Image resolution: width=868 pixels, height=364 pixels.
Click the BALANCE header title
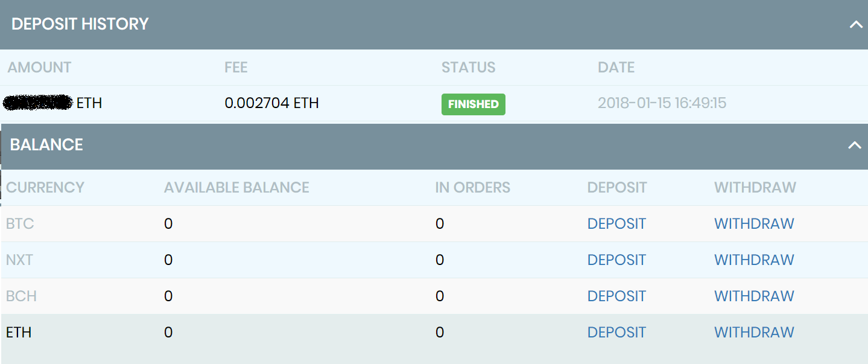click(x=46, y=145)
